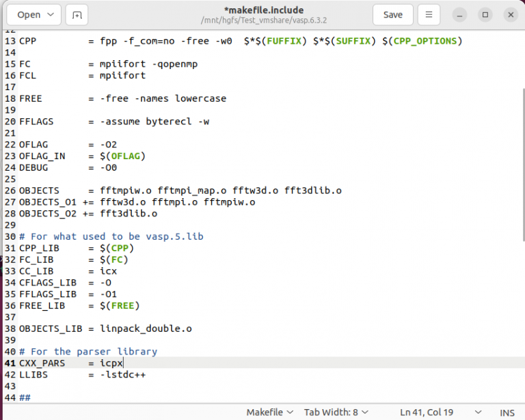The image size is (525, 420).
Task: Click the LLIBS variable name
Action: click(x=33, y=375)
